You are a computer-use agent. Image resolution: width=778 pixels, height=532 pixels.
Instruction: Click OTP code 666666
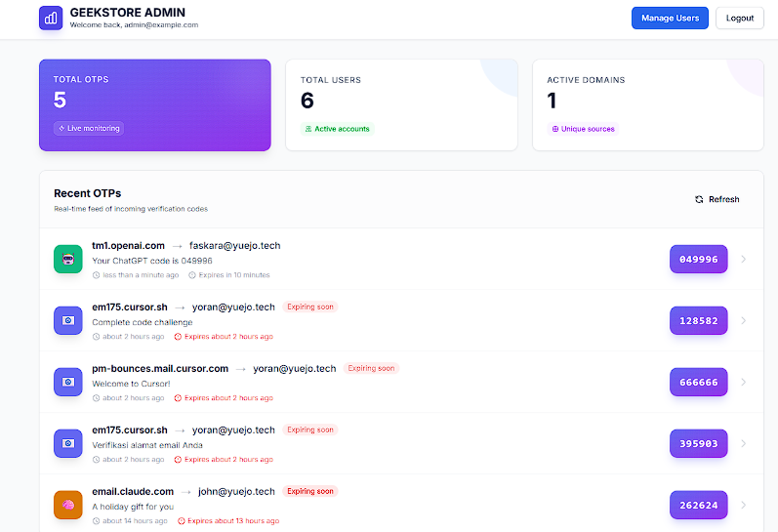pos(699,382)
